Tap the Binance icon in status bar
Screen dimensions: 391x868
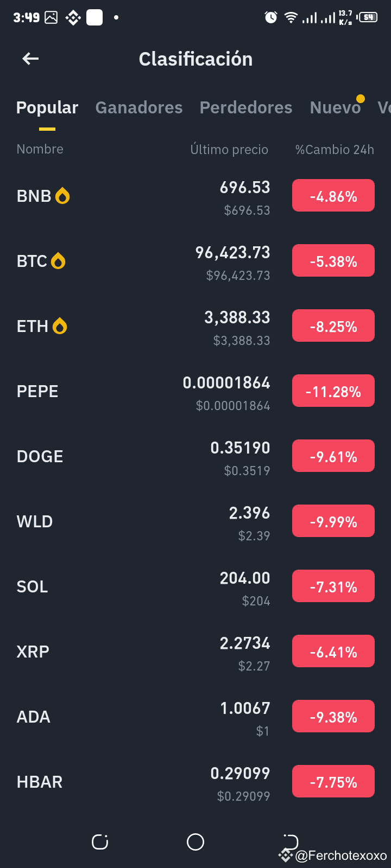(73, 18)
